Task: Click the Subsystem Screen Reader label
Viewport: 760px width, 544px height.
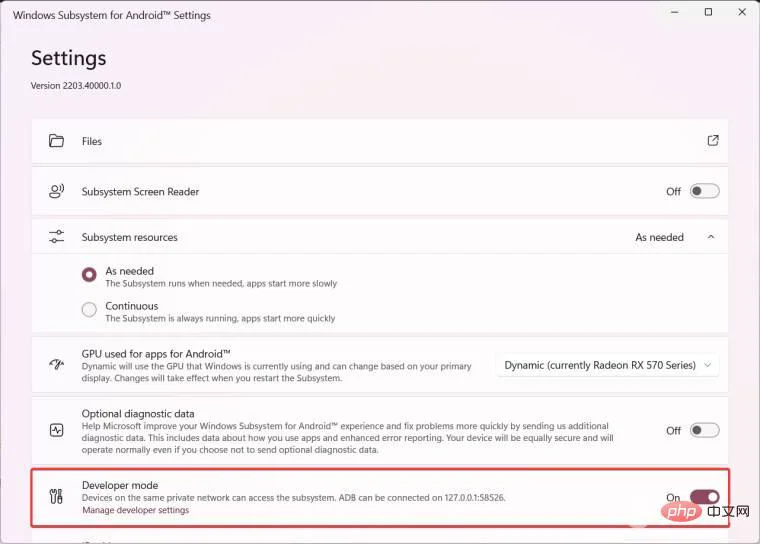Action: click(140, 192)
